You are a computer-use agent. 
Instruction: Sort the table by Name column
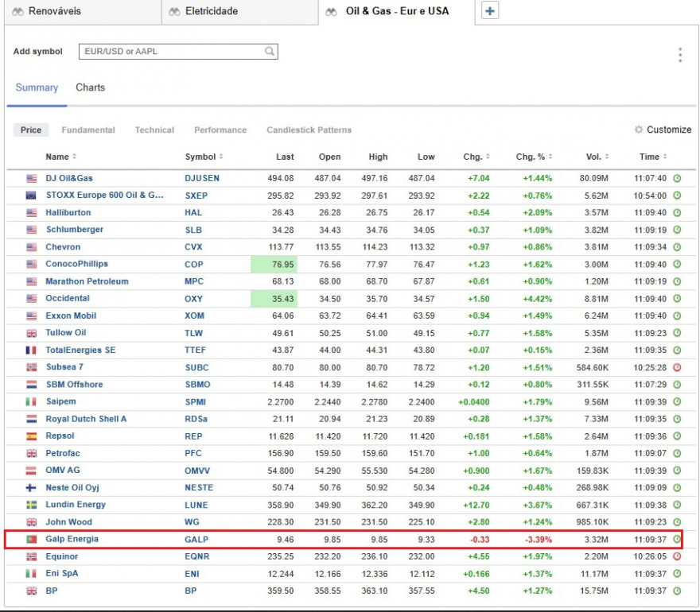tap(60, 157)
